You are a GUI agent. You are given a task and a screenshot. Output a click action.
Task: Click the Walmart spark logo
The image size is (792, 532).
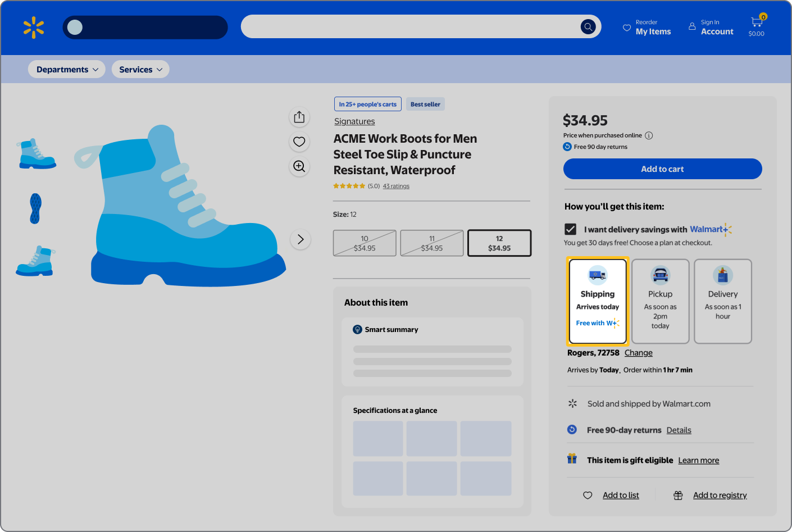[34, 28]
